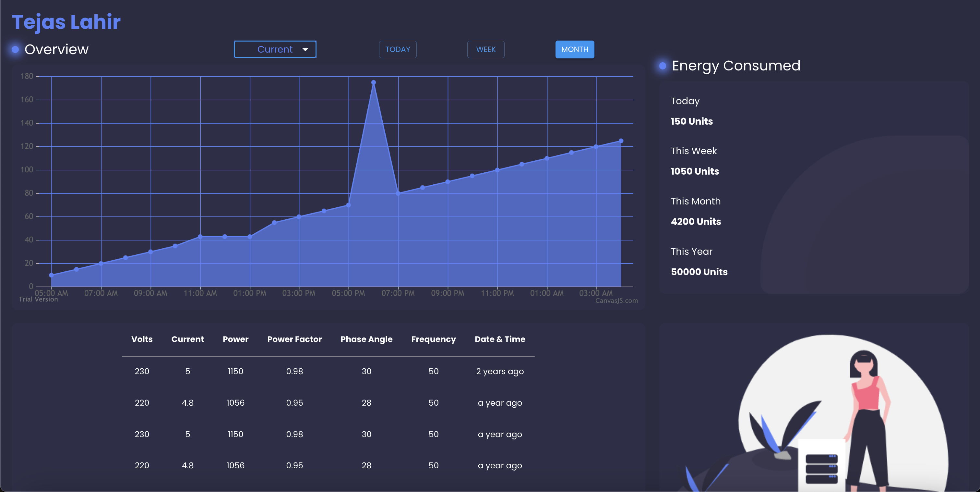Click the 05:00 PM axis label
The image size is (980, 492).
[x=348, y=293]
